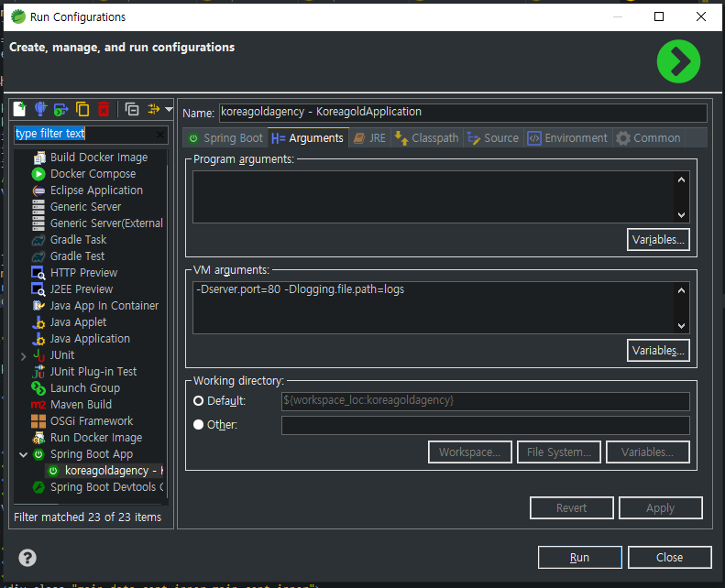This screenshot has height=588, width=725.
Task: Click the New launch configuration icon
Action: click(19, 109)
